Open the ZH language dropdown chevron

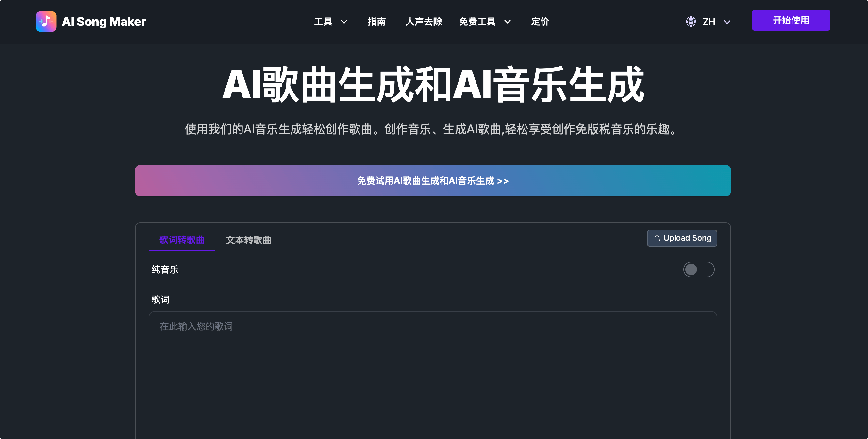pyautogui.click(x=727, y=22)
